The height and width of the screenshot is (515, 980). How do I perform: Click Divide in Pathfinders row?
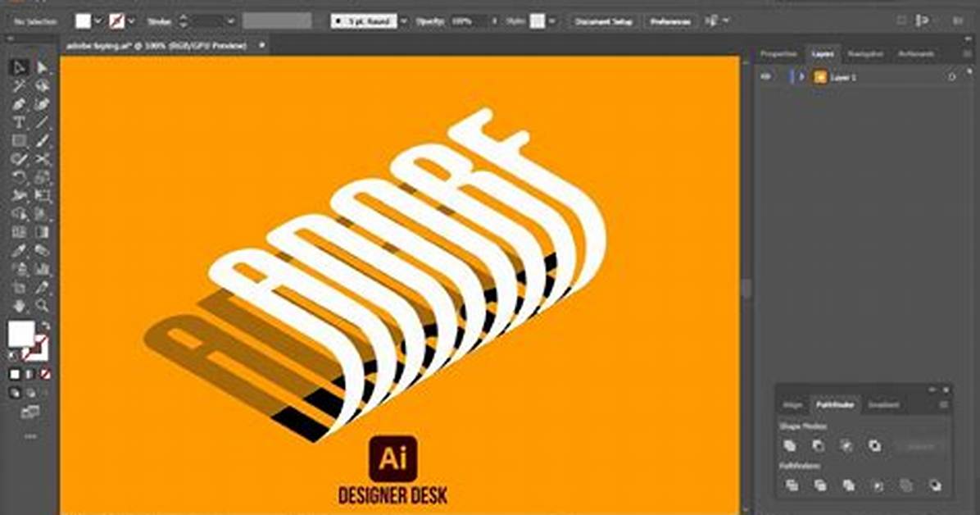click(792, 485)
